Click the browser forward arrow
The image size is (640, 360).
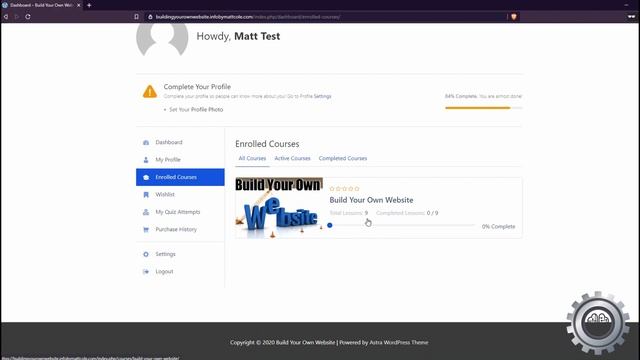tap(17, 17)
